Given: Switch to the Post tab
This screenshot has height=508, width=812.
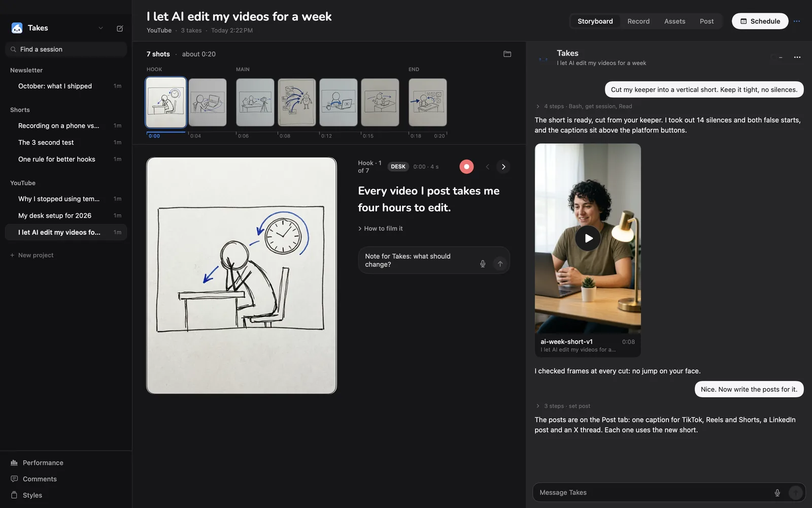Looking at the screenshot, I should coord(706,21).
